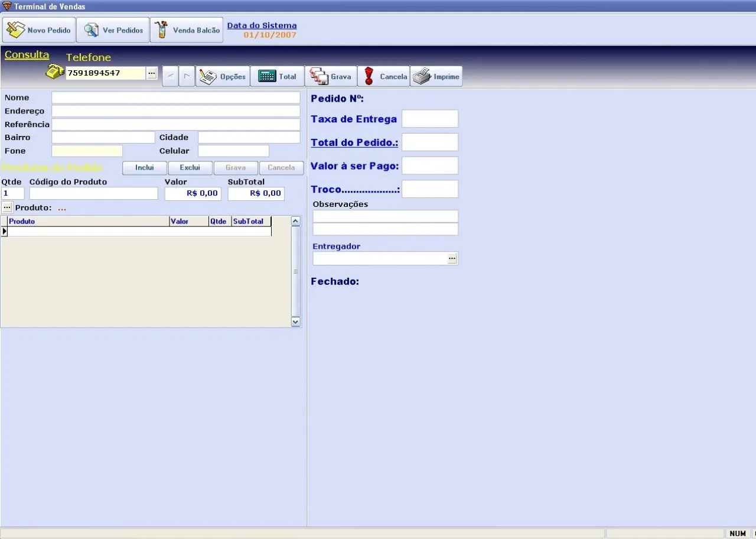Click the Terminal de Vendas title bar icon
756x539 pixels.
(x=6, y=6)
